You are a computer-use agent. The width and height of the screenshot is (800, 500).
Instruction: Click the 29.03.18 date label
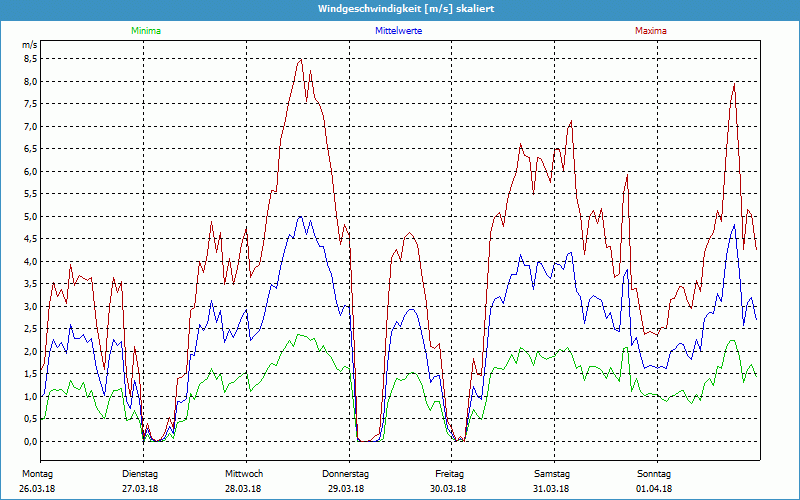point(346,488)
